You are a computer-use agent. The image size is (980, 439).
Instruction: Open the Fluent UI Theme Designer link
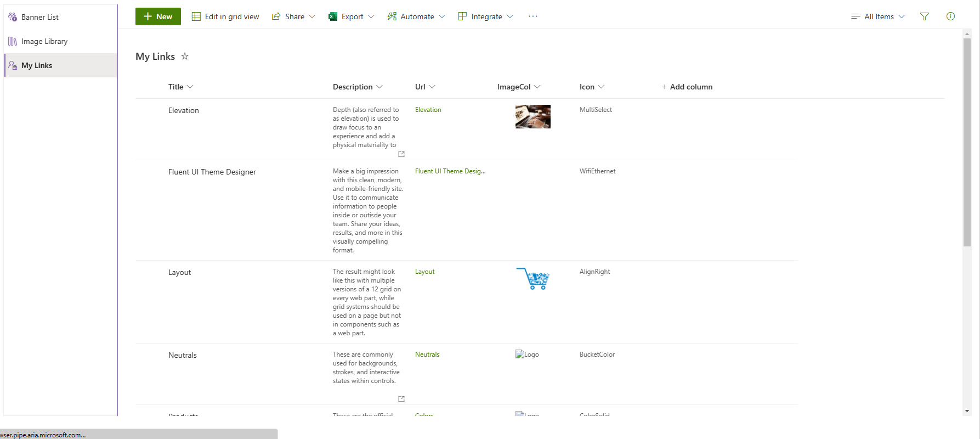click(x=450, y=171)
